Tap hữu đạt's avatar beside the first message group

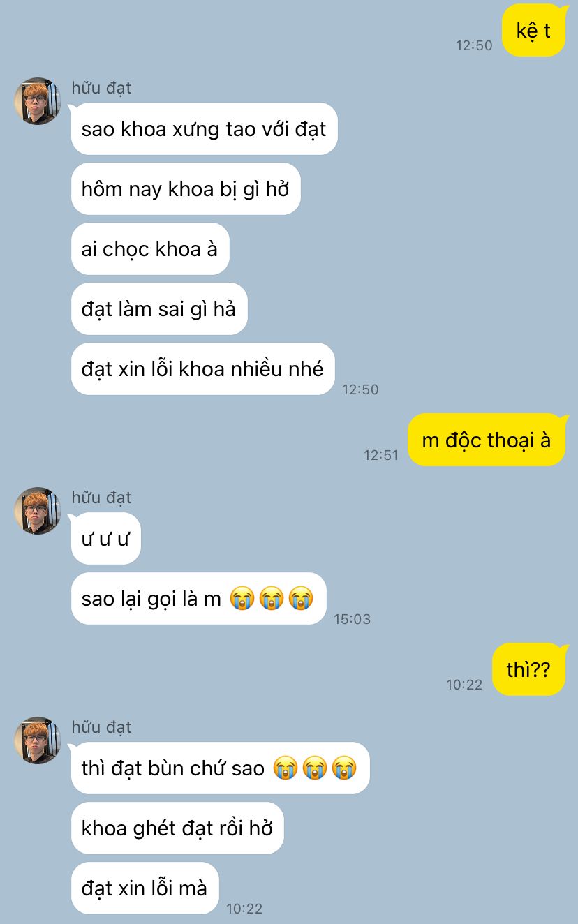click(x=38, y=101)
